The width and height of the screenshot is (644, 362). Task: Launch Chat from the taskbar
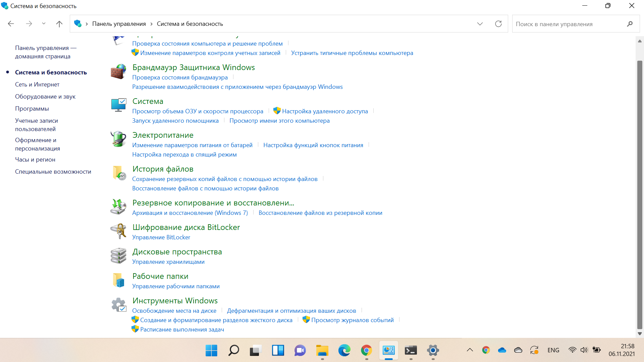(x=300, y=351)
